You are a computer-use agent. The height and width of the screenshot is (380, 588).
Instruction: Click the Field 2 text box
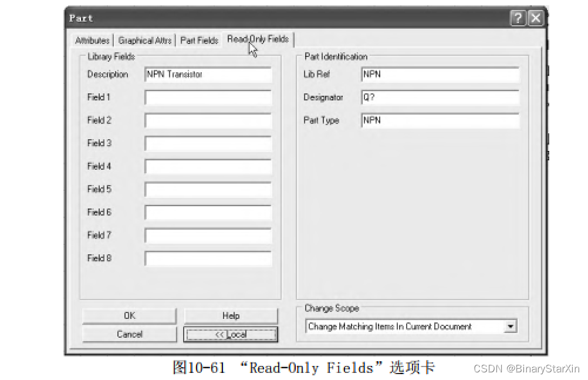click(x=208, y=120)
